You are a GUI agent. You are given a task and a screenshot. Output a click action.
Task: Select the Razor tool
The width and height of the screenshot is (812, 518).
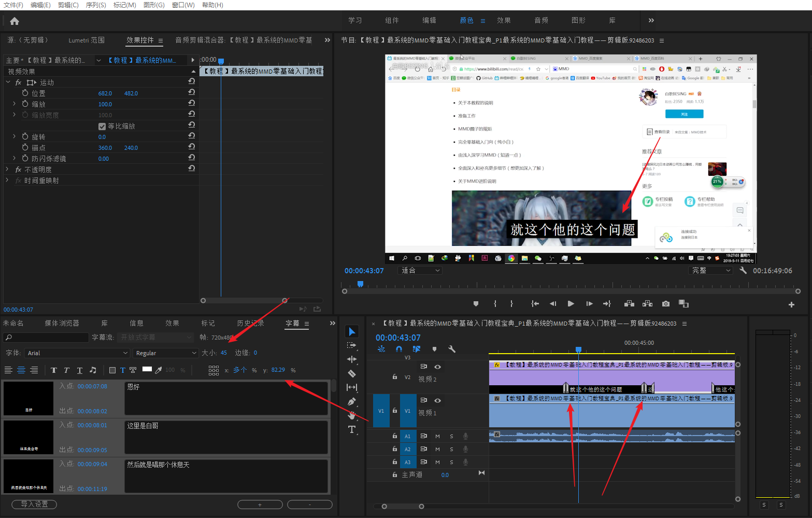352,373
